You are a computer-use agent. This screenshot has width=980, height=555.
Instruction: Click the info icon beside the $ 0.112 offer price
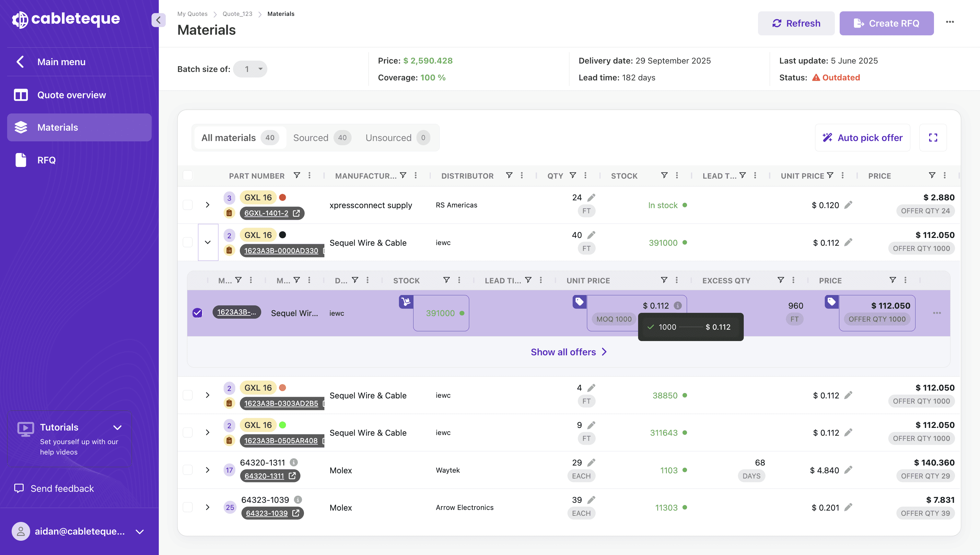coord(677,305)
